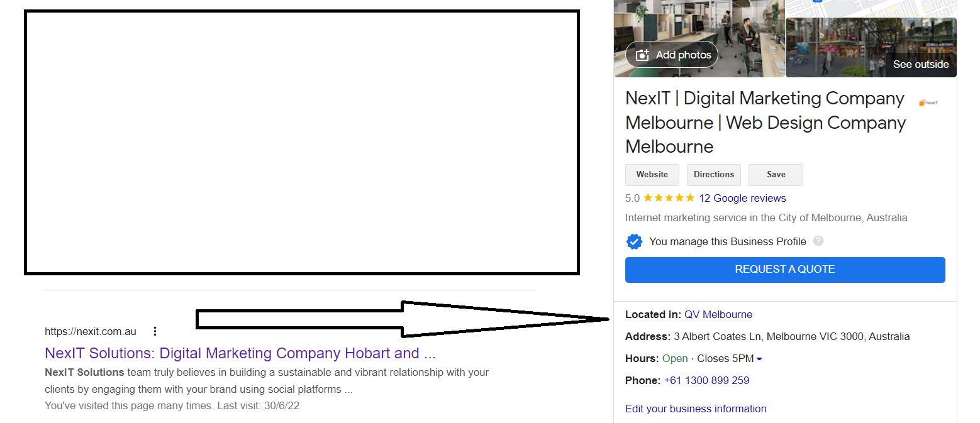Click the map thumbnail in the top corner
The width and height of the screenshot is (980, 423).
point(871,8)
